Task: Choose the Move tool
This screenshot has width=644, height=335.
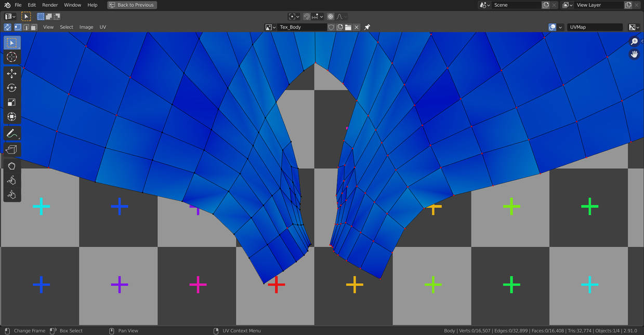Action: point(11,74)
